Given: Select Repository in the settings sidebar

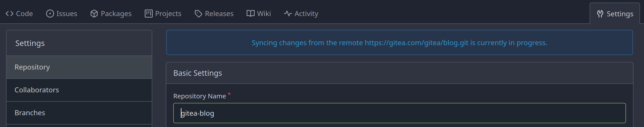Looking at the screenshot, I should [79, 67].
